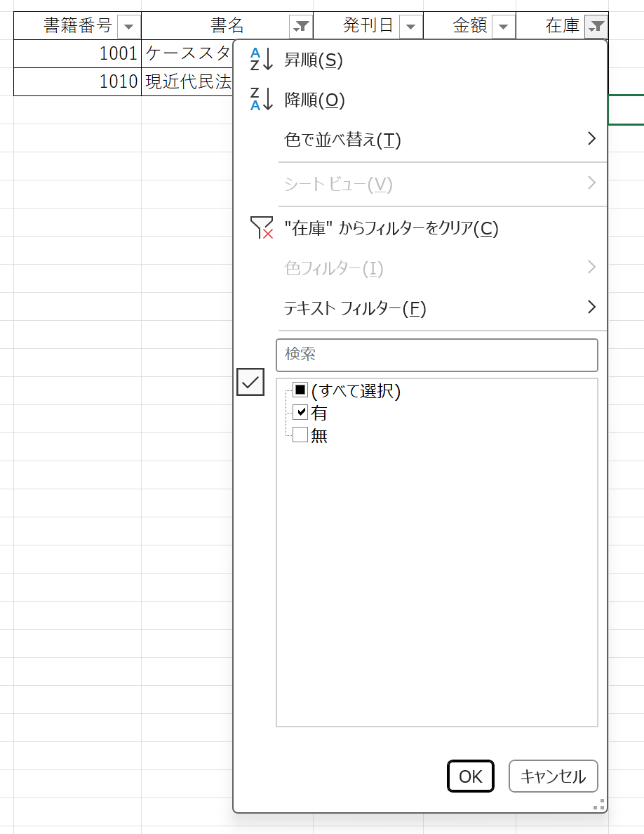Select the 書籍番号 header cell text

point(78,25)
